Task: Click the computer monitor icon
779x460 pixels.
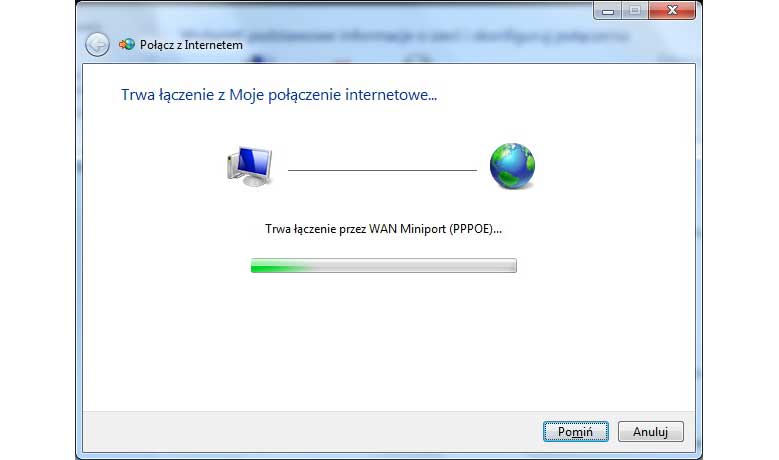Action: (x=250, y=166)
